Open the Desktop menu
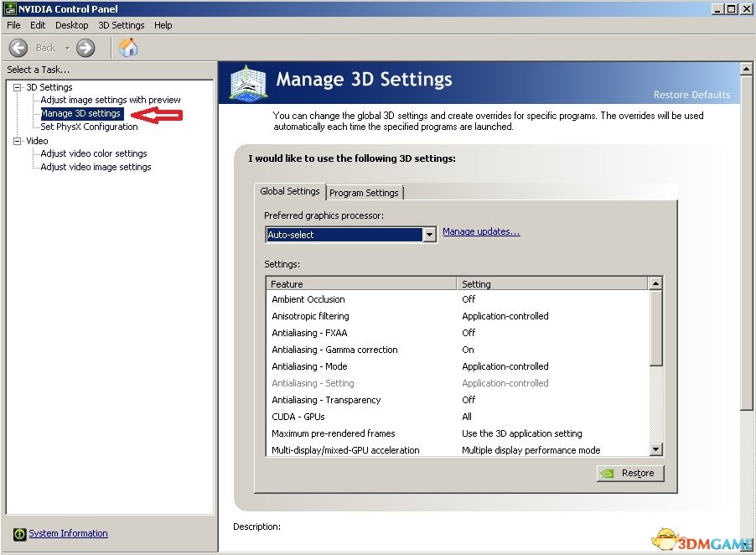Screen dimensions: 756x555 tap(72, 25)
